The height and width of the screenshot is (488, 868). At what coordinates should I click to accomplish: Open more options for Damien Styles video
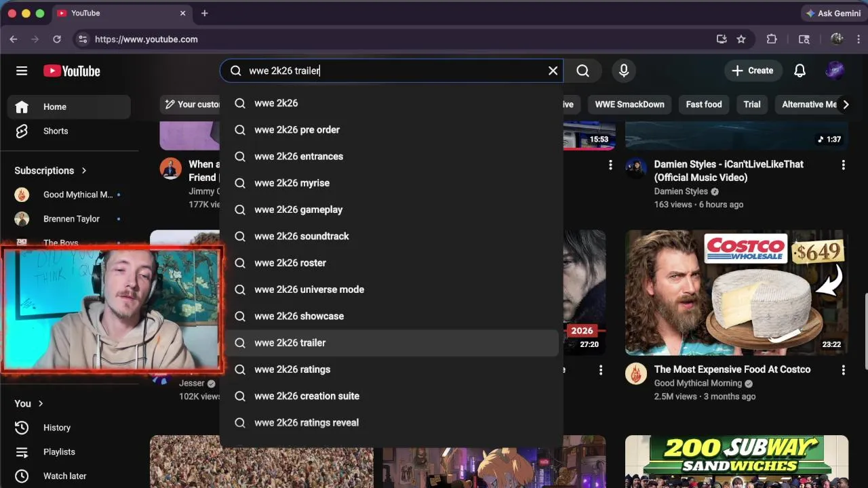point(843,165)
